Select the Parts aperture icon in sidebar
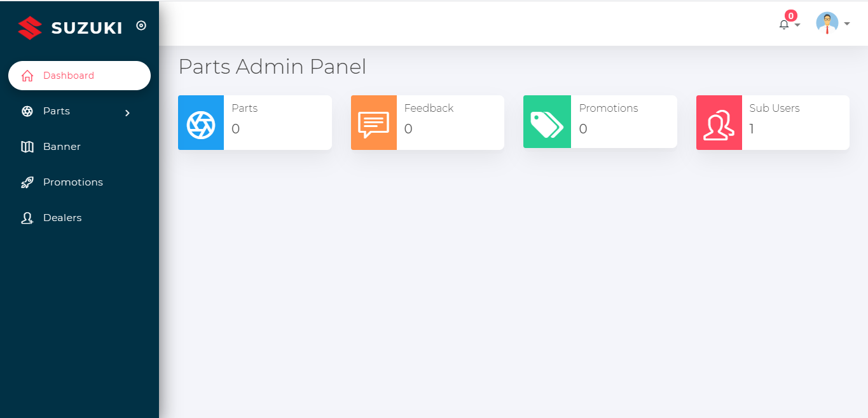 click(27, 111)
